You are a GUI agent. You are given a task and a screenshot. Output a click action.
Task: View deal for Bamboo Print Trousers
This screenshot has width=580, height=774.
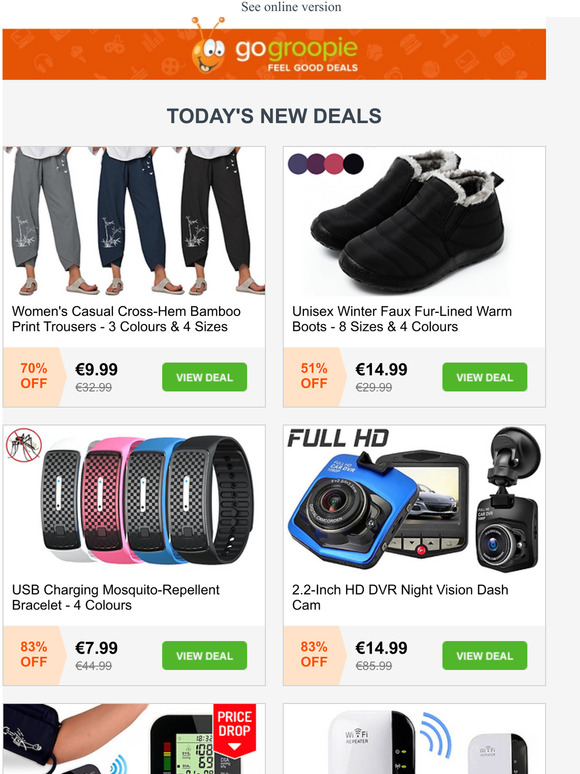(204, 377)
